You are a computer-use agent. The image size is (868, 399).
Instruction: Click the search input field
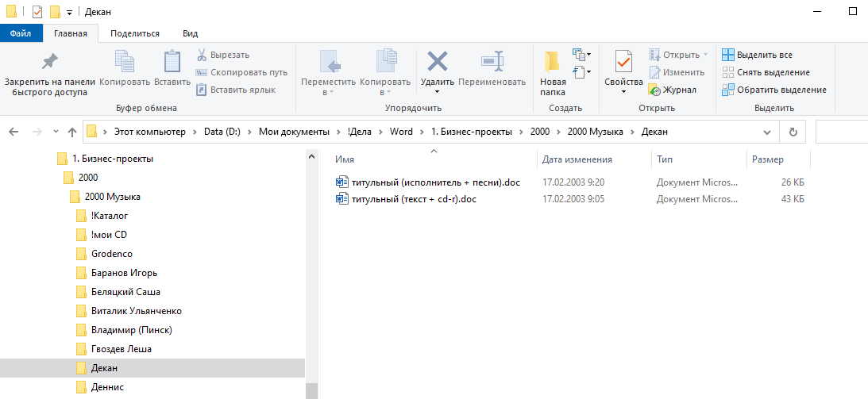[842, 132]
